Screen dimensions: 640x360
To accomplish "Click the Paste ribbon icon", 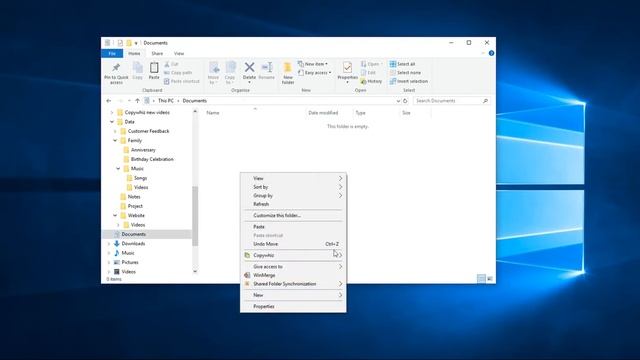I will tap(154, 68).
